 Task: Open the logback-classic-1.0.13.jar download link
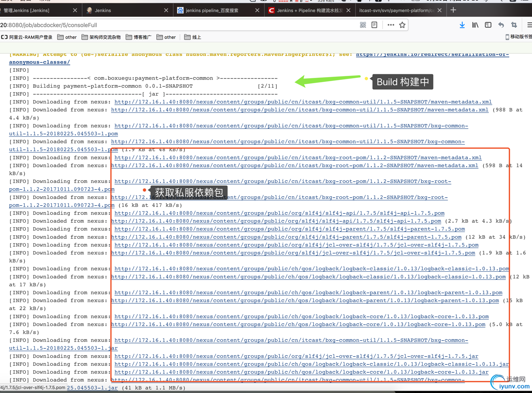(x=312, y=364)
